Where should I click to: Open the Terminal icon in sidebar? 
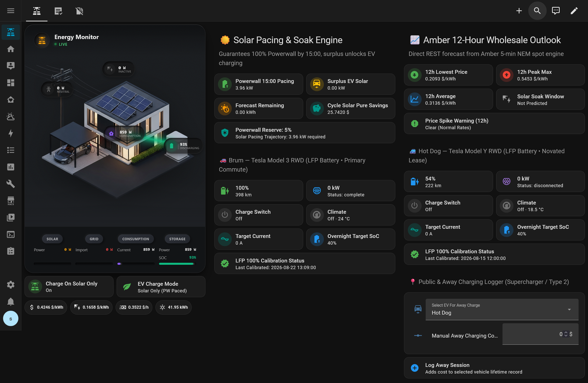[11, 234]
